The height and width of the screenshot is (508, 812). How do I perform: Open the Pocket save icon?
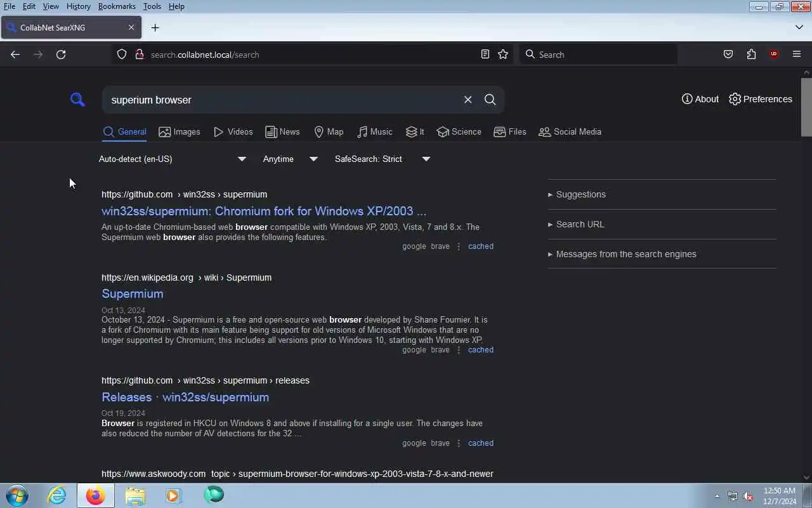[x=728, y=55]
